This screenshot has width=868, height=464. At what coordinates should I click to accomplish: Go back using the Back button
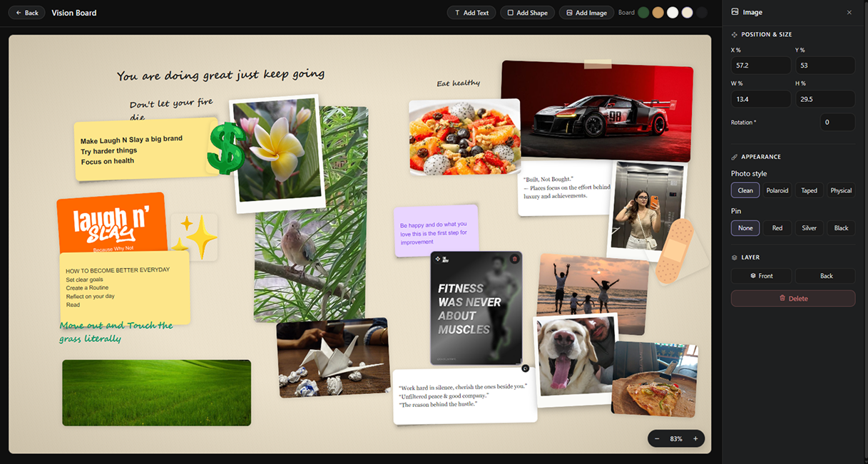coord(26,13)
